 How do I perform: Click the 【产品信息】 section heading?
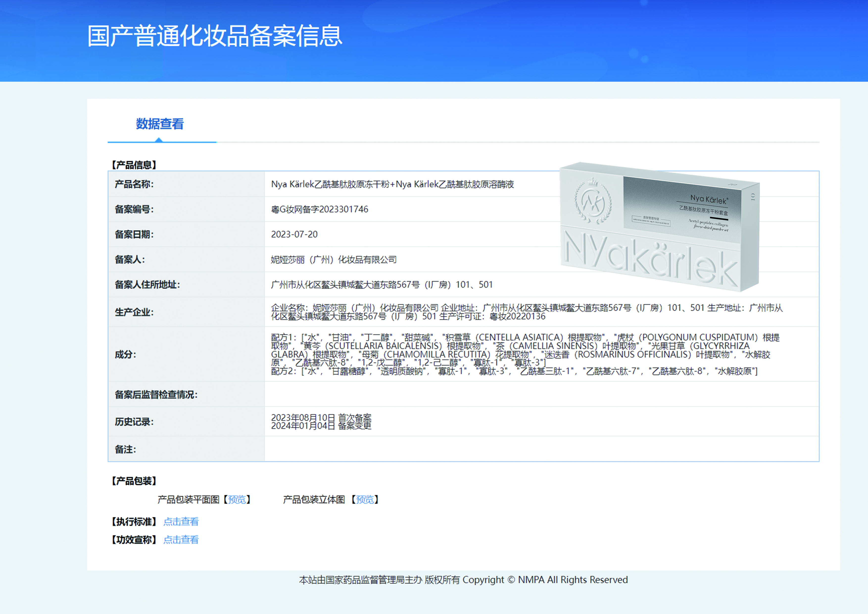134,165
